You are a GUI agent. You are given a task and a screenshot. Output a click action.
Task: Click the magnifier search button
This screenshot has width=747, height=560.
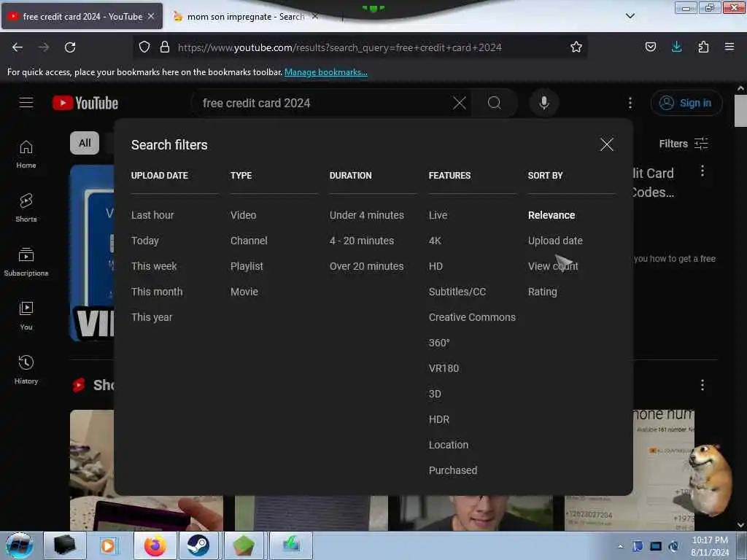[495, 103]
